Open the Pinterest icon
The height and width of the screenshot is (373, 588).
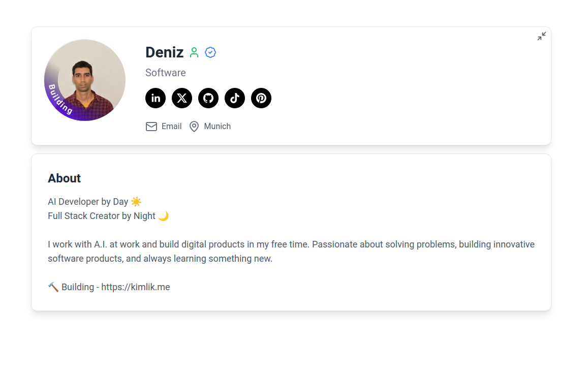pos(261,98)
